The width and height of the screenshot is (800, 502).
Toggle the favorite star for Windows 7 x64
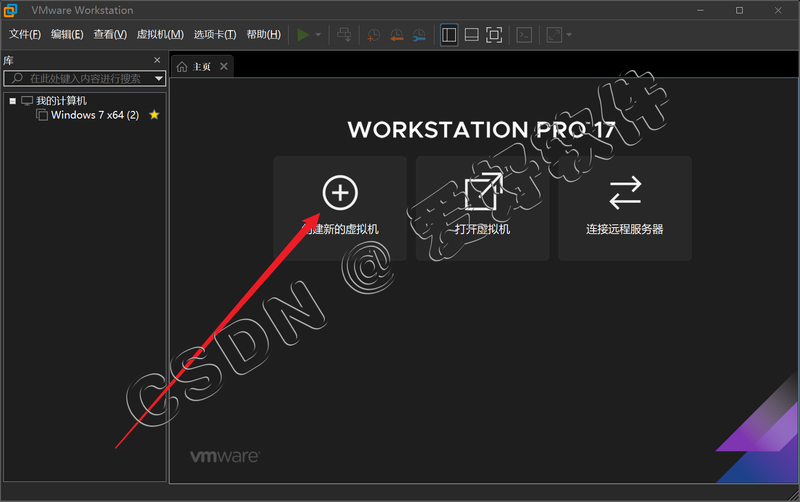(x=154, y=115)
